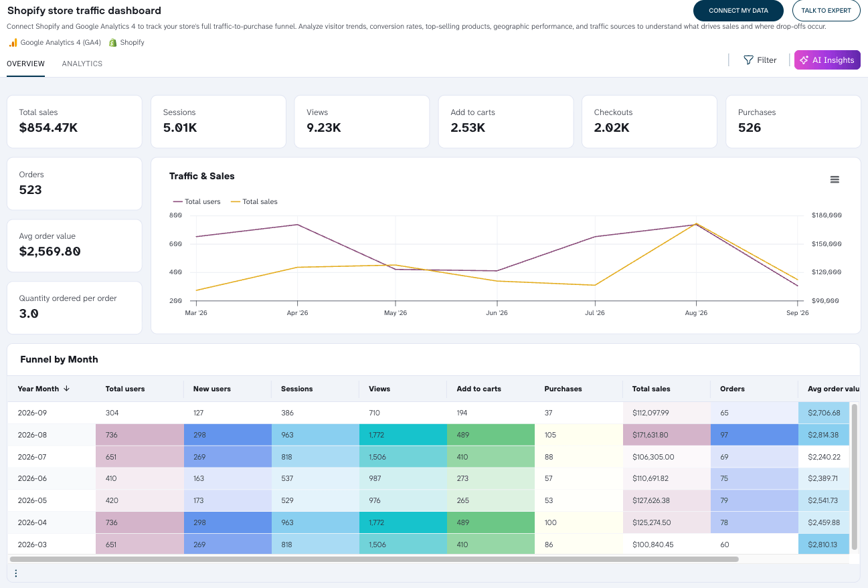Viewport: 868px width, 588px height.
Task: Click the $171,631.80 total sales cell
Action: (x=667, y=435)
